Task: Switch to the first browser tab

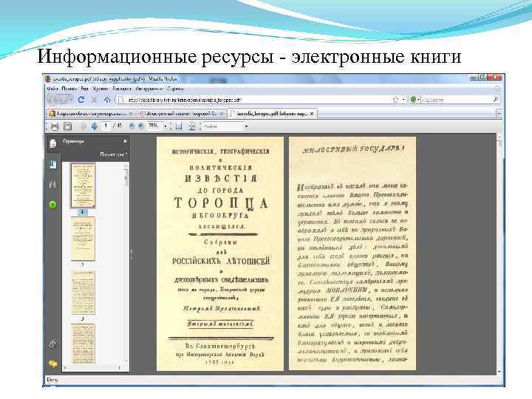Action: pos(90,114)
